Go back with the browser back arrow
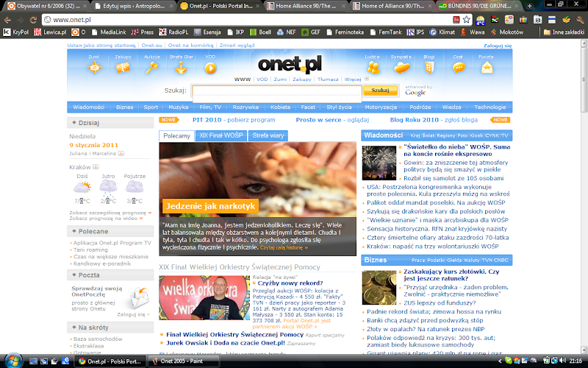 pos(7,20)
